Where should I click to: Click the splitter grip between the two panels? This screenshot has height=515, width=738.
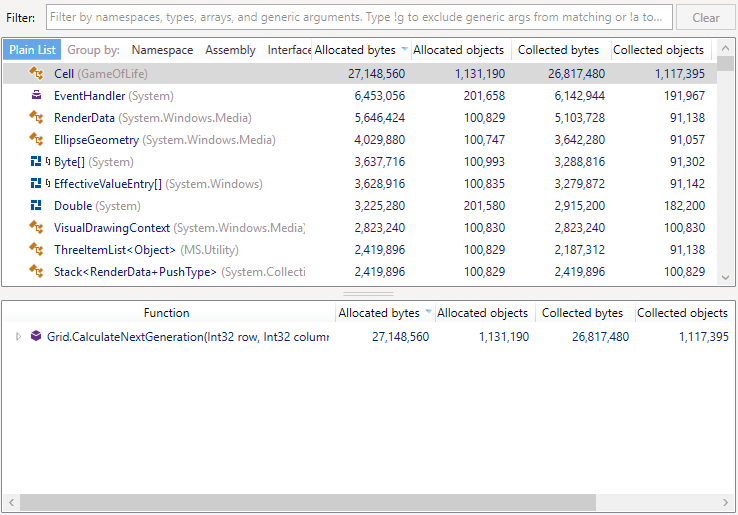point(368,293)
